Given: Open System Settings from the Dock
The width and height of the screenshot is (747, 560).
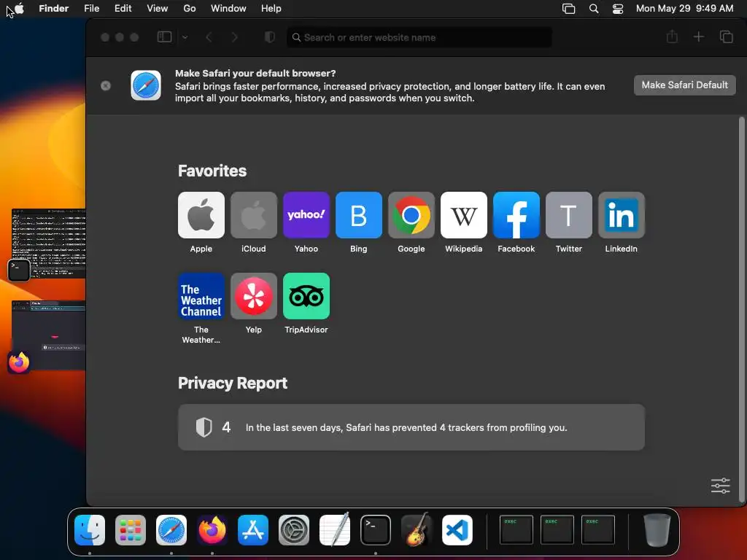Looking at the screenshot, I should [x=294, y=530].
